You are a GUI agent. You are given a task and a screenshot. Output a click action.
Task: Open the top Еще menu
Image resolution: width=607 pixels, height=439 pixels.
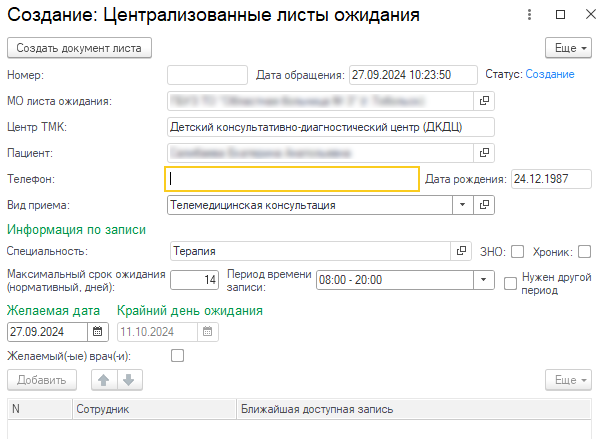pos(567,47)
